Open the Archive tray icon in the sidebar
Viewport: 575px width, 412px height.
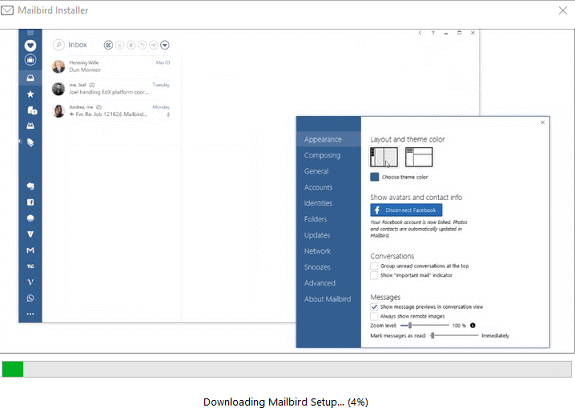(30, 126)
